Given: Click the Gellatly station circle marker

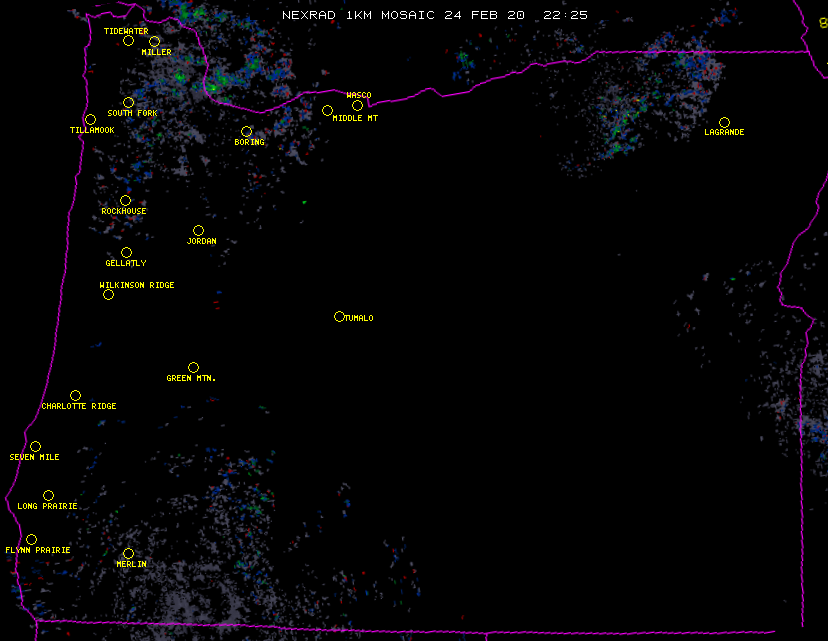Looking at the screenshot, I should pos(126,253).
